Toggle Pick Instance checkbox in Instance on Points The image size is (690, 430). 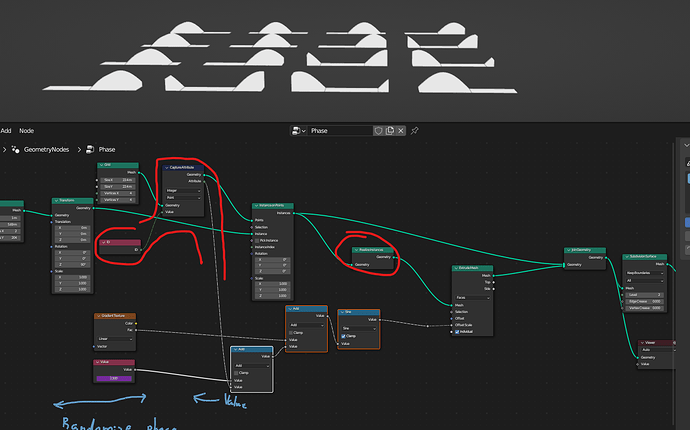coord(257,241)
